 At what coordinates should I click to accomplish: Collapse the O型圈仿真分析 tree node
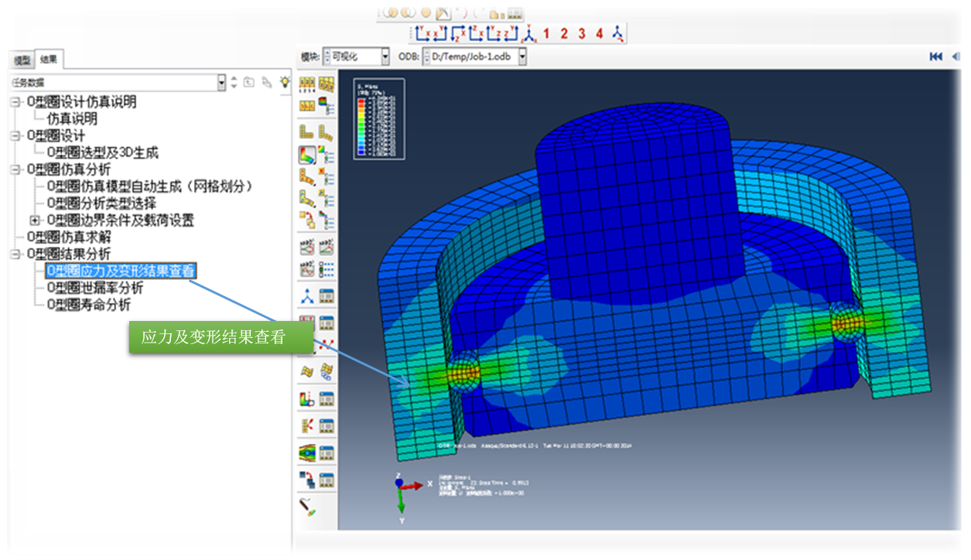[14, 169]
